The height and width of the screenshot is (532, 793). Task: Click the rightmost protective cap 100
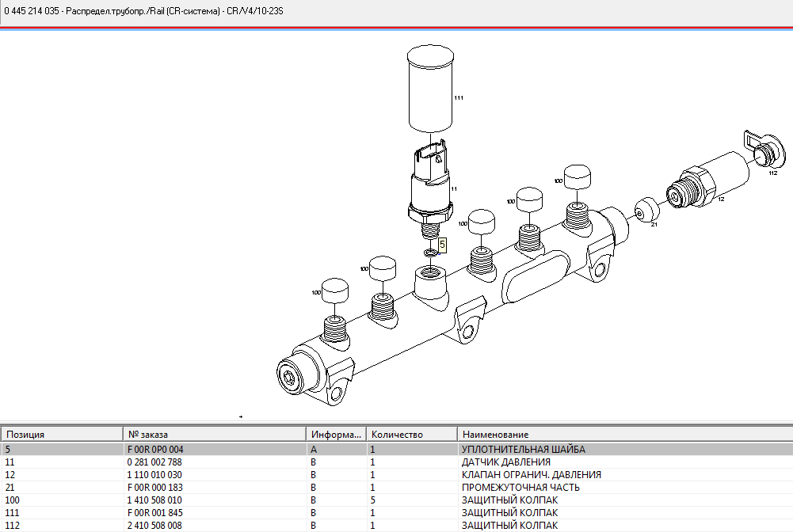[577, 179]
